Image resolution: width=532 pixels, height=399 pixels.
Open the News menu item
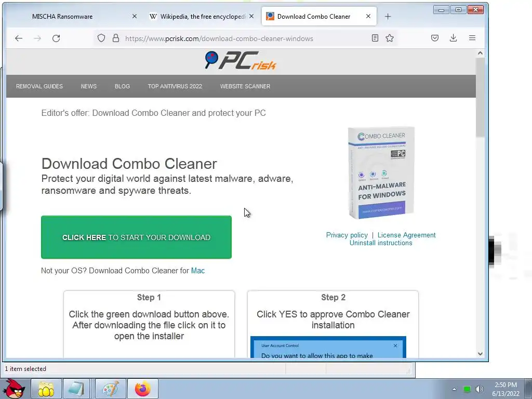pos(88,86)
